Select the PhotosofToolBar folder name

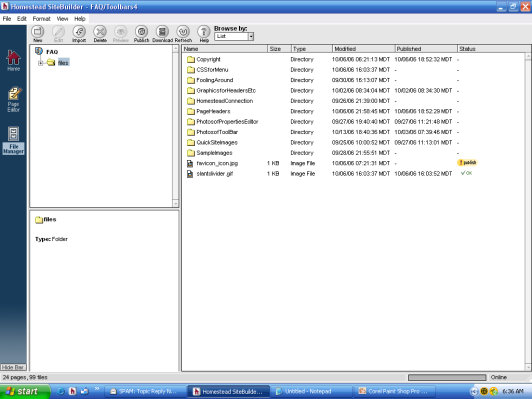click(217, 132)
